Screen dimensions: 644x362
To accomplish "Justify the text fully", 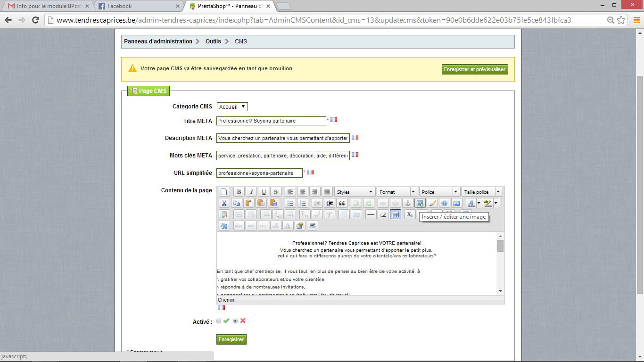I will point(327,192).
